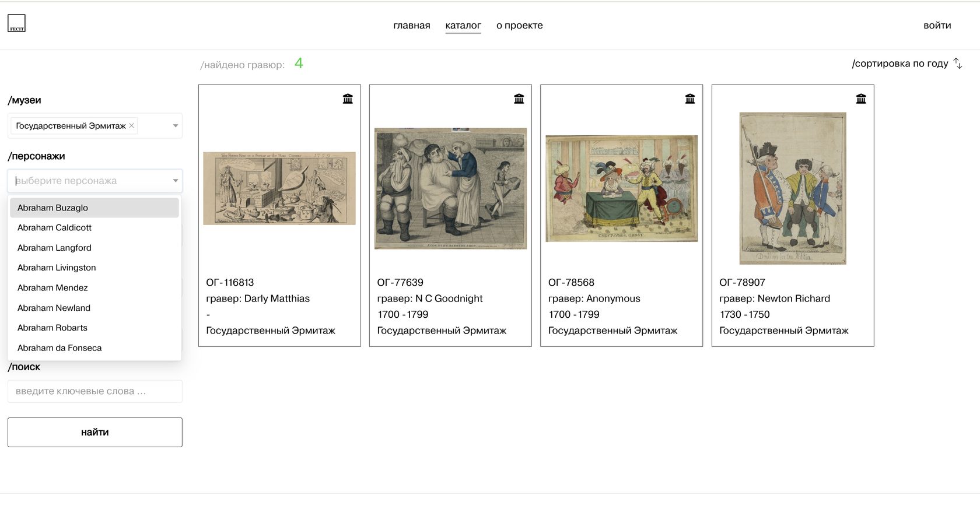The image size is (980, 509).
Task: Select Abraham Robarts option
Action: click(x=94, y=328)
